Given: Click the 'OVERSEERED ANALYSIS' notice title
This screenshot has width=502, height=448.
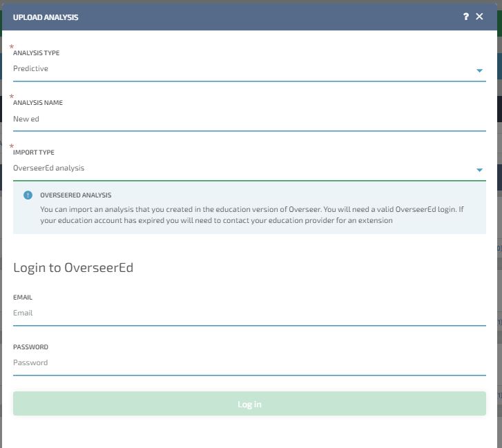Looking at the screenshot, I should pos(76,195).
